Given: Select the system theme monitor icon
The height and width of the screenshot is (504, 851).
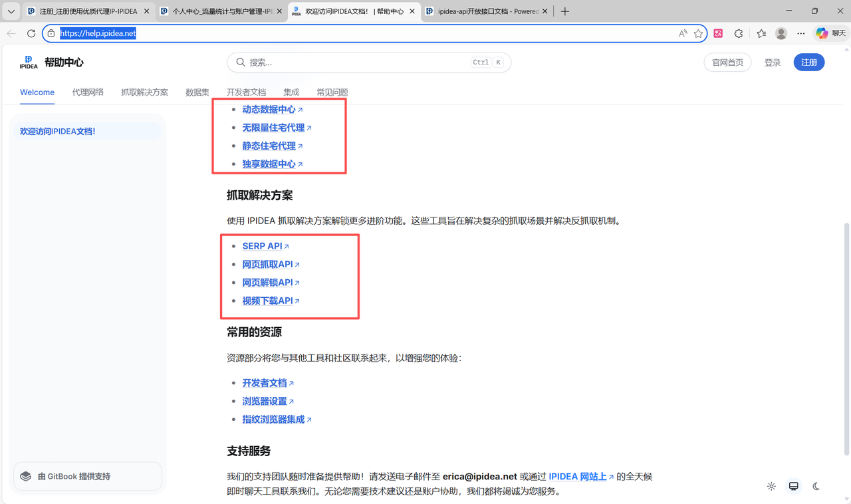Looking at the screenshot, I should [x=794, y=486].
